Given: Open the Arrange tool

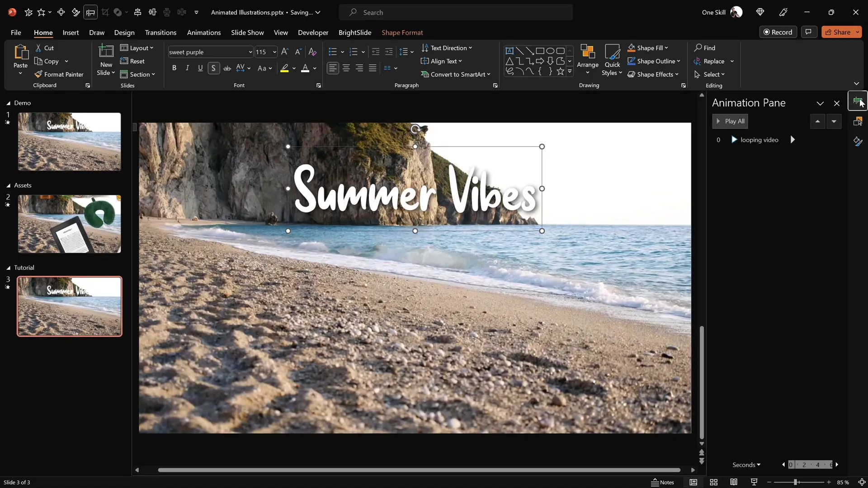Looking at the screenshot, I should coord(587,60).
